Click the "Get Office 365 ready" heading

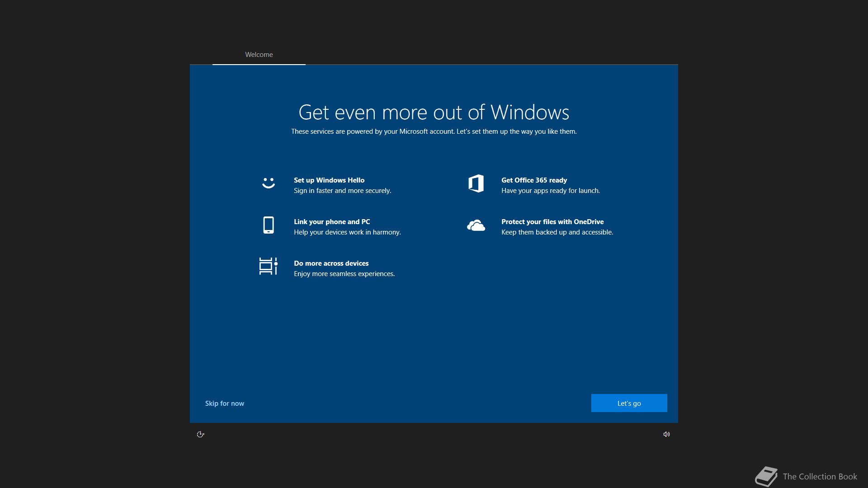(x=534, y=180)
